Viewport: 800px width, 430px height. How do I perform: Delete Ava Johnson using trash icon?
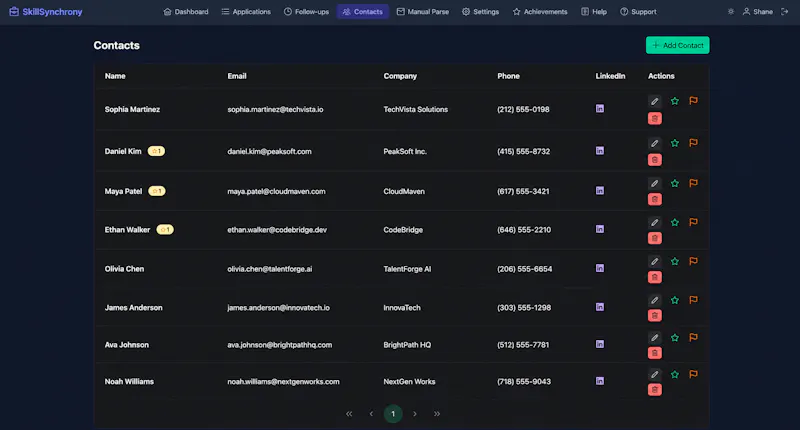[x=655, y=353]
